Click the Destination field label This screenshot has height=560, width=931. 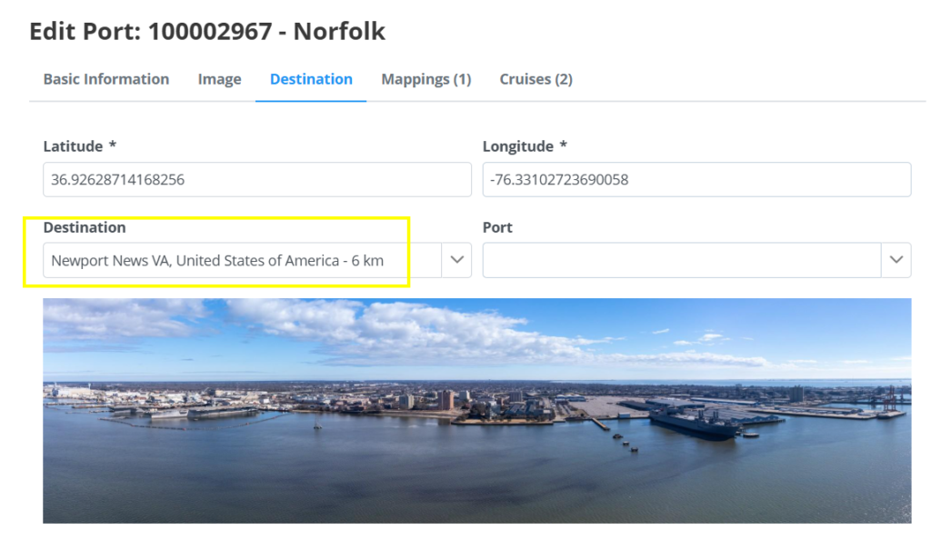point(85,227)
